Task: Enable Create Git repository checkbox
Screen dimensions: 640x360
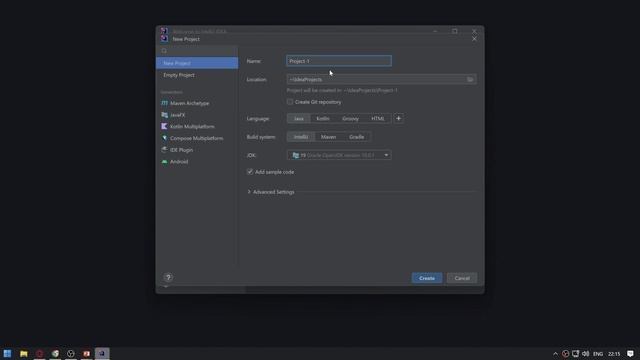Action: point(290,102)
